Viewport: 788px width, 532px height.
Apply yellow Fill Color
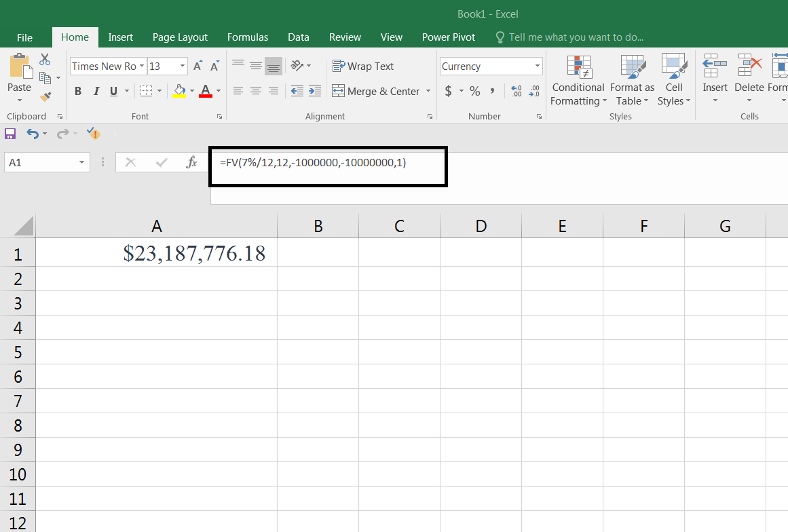[179, 91]
